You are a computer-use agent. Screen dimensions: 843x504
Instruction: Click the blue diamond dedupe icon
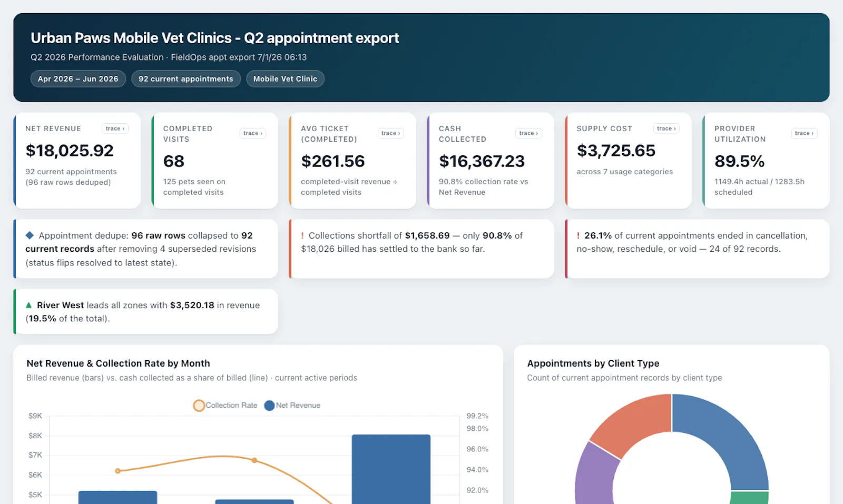[30, 235]
